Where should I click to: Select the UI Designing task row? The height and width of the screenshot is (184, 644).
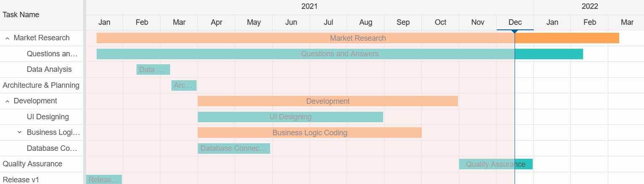point(48,117)
